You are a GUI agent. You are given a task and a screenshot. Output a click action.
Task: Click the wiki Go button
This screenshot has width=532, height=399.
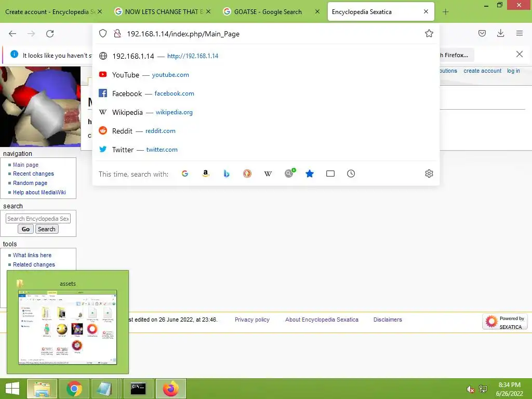tap(25, 229)
